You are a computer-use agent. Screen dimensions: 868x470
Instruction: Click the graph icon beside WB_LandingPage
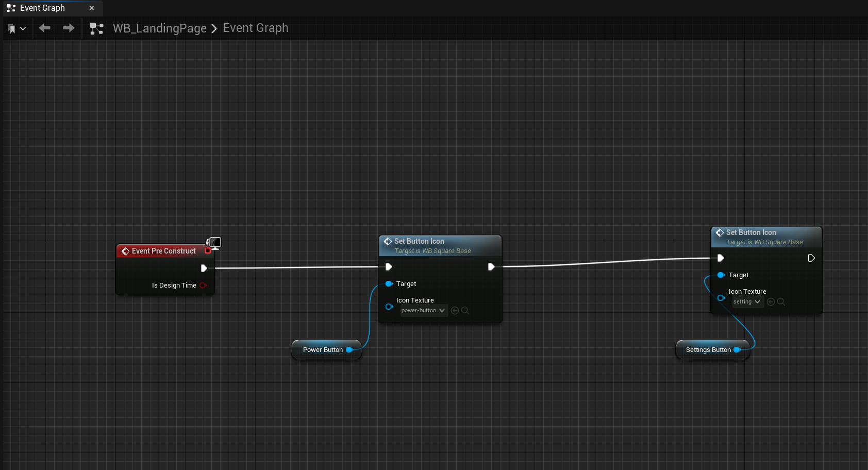click(96, 28)
